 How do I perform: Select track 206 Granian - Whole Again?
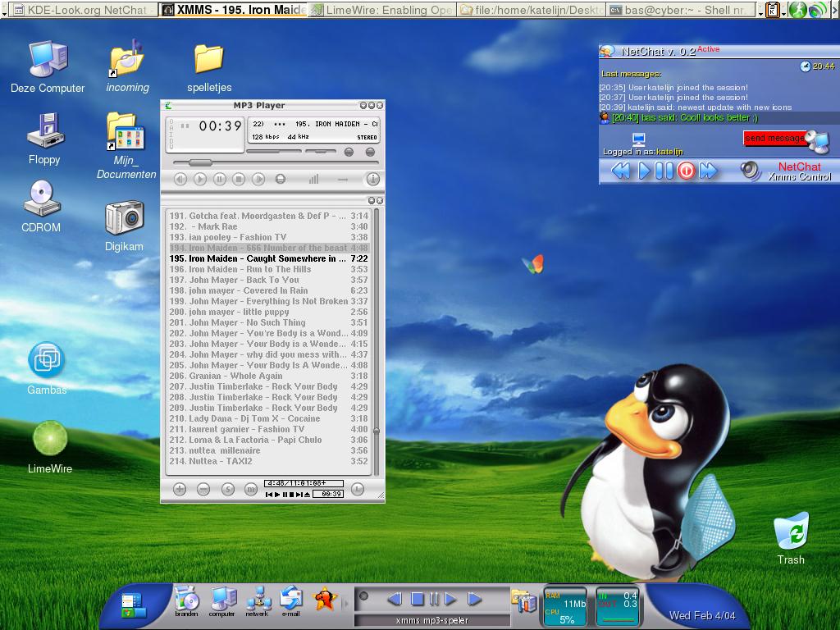coord(268,376)
